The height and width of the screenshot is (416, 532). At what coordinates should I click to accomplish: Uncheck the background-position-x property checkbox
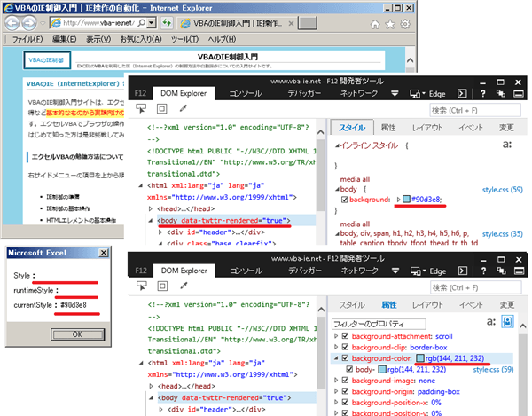[x=346, y=403]
